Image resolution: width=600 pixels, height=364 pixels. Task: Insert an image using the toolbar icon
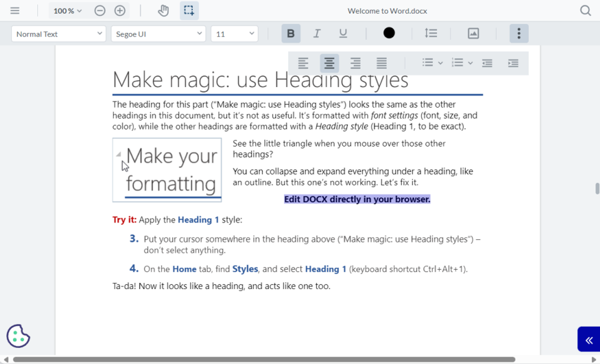[473, 33]
